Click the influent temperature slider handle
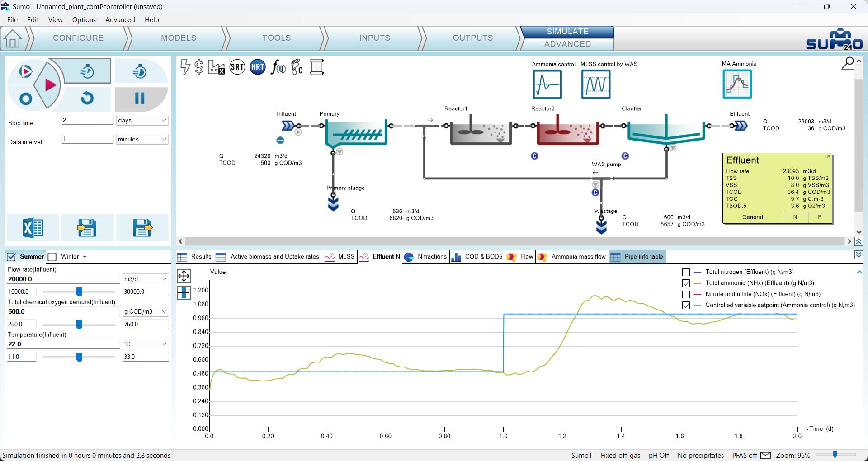 point(79,357)
